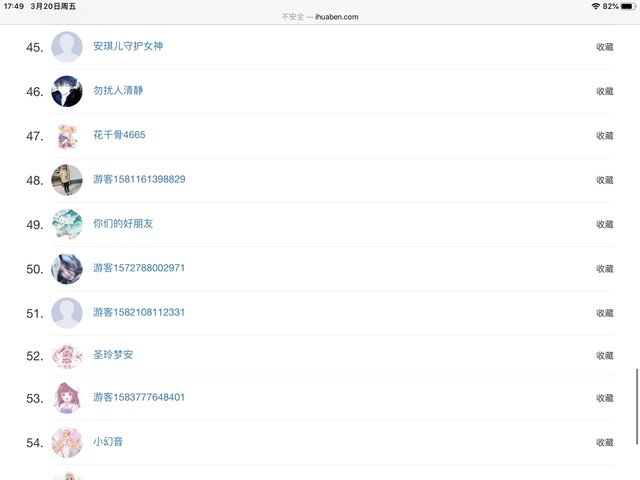Open 你们的好朋友 profile picture
The height and width of the screenshot is (480, 640).
point(67,224)
